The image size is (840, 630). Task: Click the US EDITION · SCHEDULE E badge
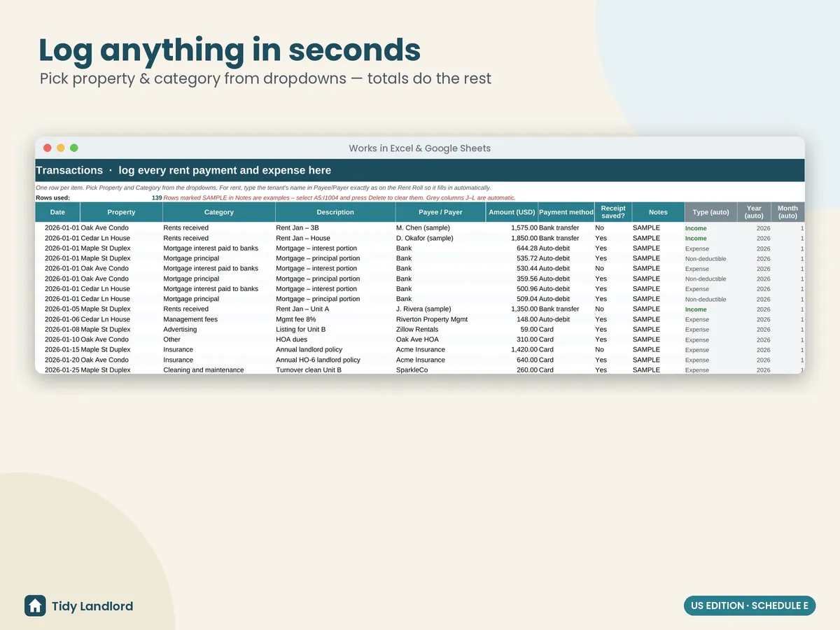point(749,605)
